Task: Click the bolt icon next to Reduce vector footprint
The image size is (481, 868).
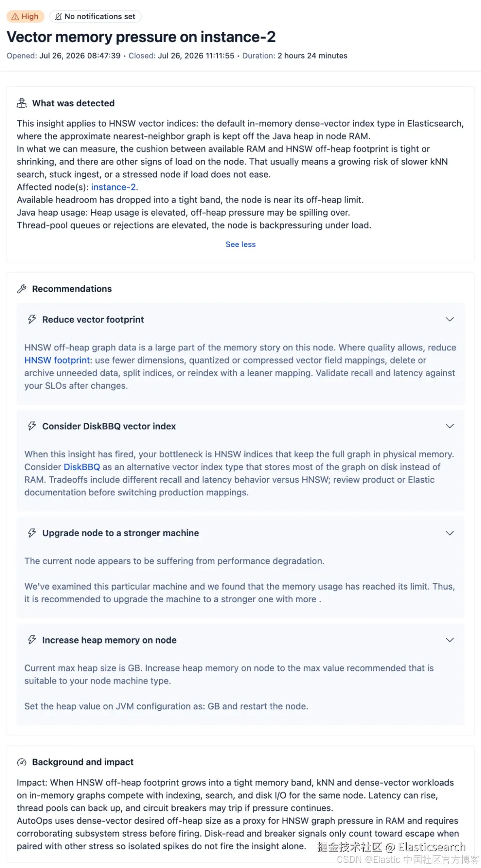Action: pyautogui.click(x=32, y=319)
